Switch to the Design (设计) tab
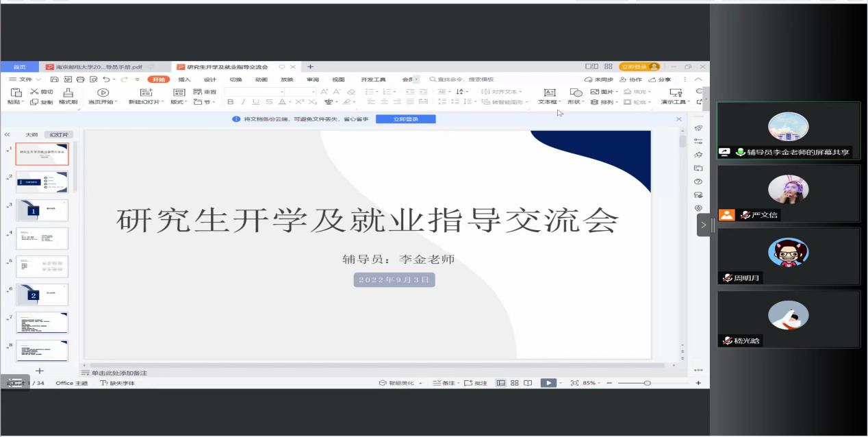This screenshot has width=868, height=437. [x=209, y=79]
